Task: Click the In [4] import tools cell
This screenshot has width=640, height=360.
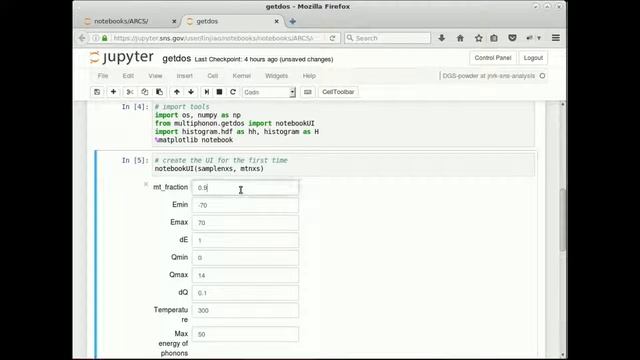Action: 343,123
